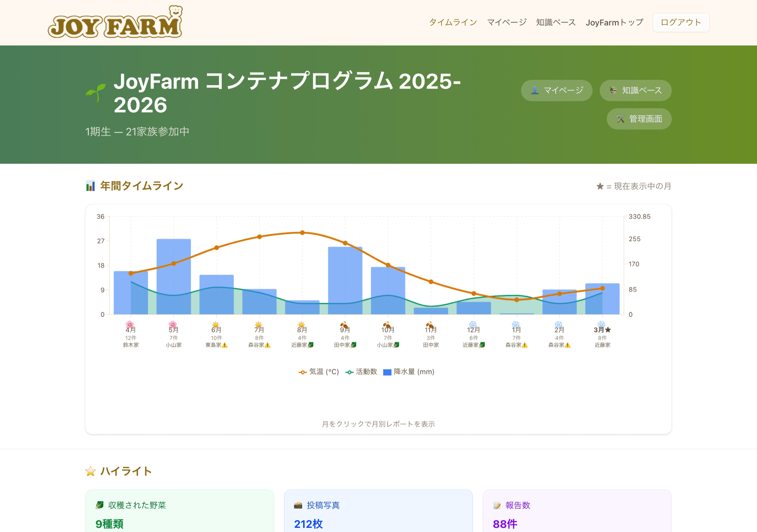
Task: Click the ログアウト button
Action: 681,22
